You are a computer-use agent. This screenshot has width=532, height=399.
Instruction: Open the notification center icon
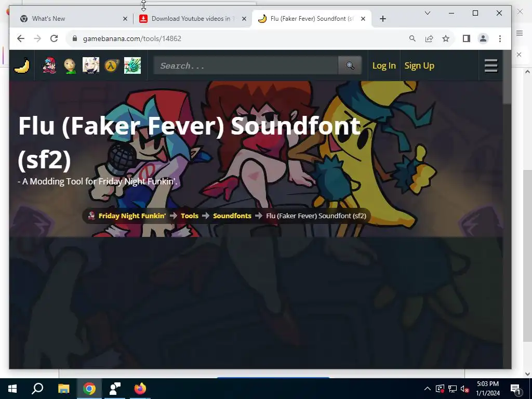(x=515, y=389)
